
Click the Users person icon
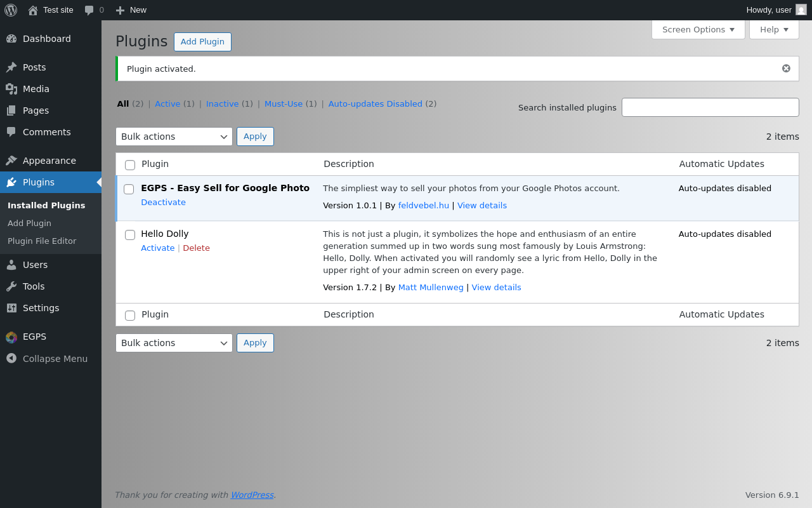point(11,265)
